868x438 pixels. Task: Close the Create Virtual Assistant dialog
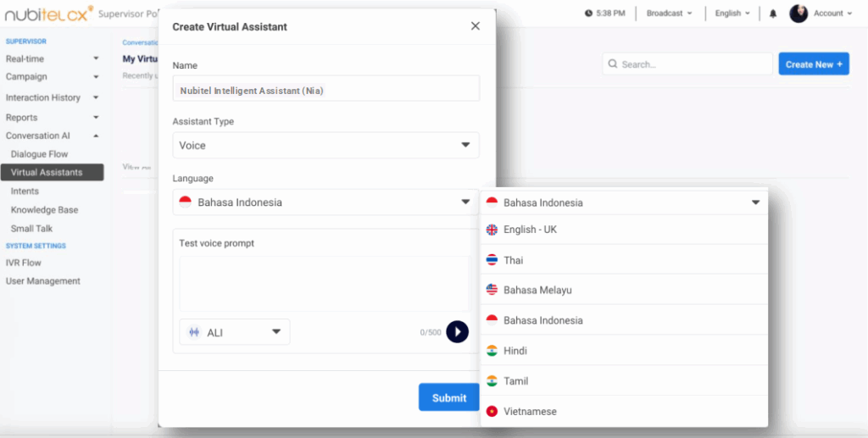[475, 26]
